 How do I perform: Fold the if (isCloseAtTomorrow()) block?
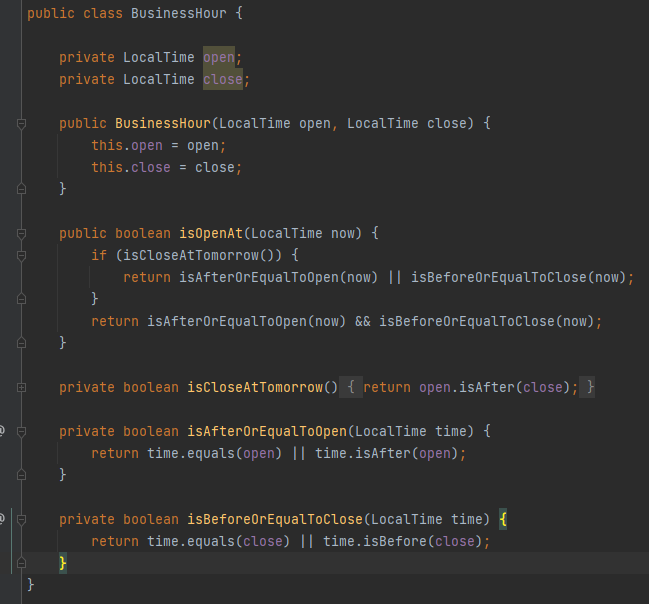[x=22, y=255]
